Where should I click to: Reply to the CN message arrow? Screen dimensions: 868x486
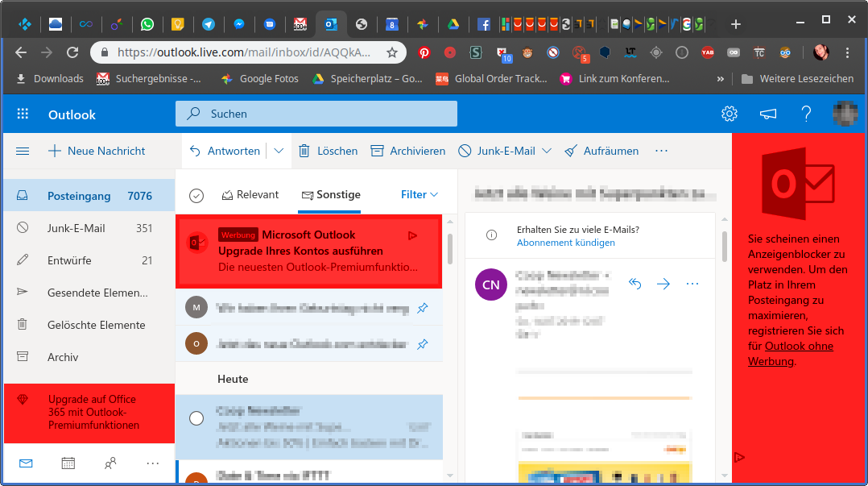635,284
